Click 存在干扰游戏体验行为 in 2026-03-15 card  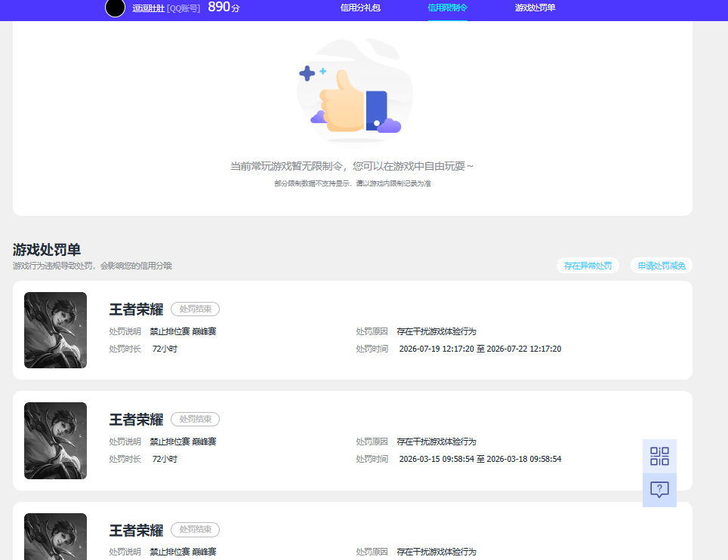point(436,442)
